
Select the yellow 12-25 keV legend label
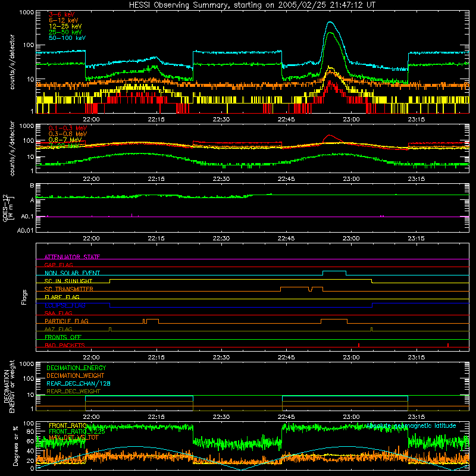pos(65,26)
